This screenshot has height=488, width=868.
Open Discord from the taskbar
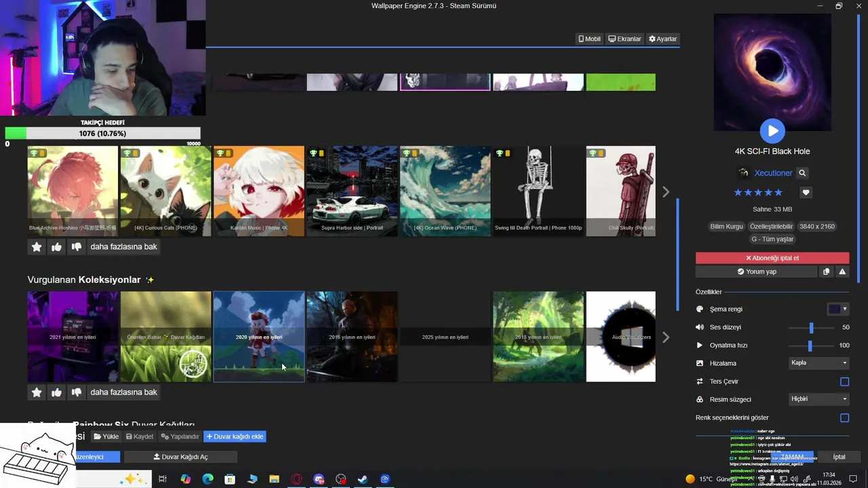[319, 479]
